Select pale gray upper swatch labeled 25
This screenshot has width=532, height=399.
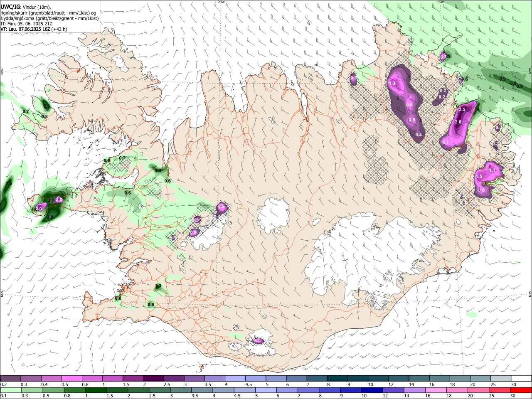point(501,379)
